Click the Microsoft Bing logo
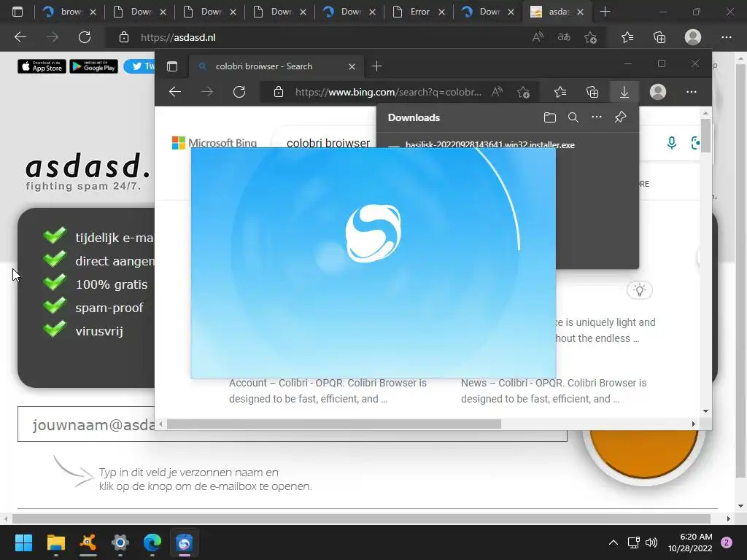The height and width of the screenshot is (560, 747). coord(214,143)
